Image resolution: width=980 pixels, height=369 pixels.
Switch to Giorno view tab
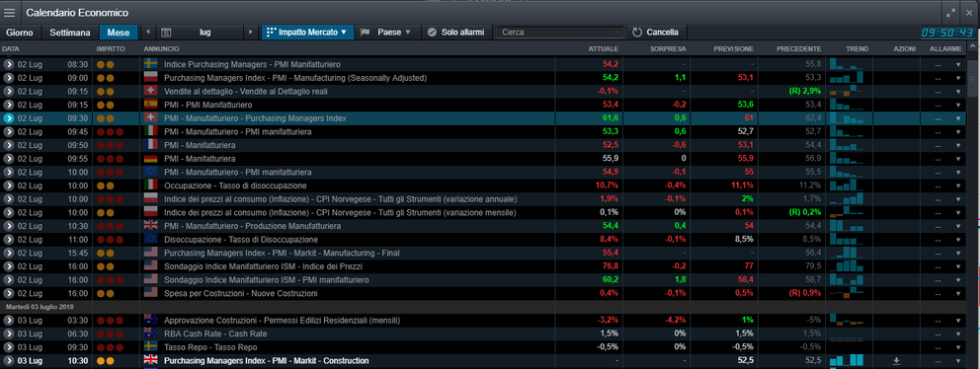pyautogui.click(x=20, y=32)
